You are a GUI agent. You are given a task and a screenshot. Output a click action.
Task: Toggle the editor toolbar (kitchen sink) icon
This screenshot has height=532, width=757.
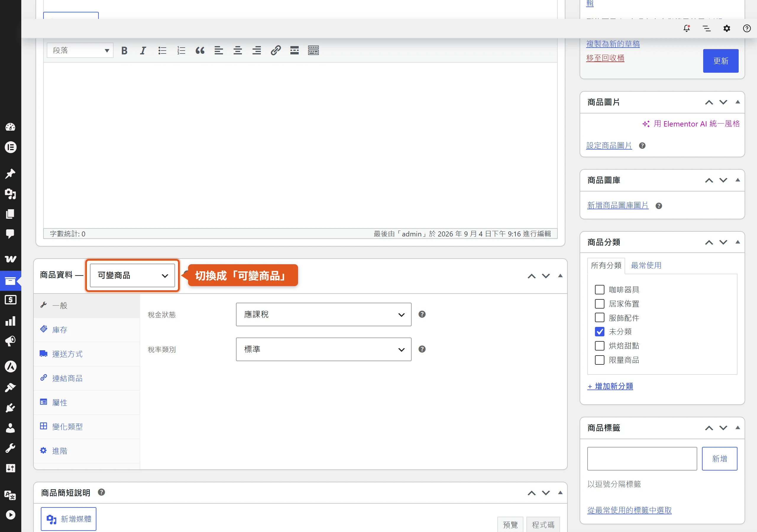pos(313,51)
